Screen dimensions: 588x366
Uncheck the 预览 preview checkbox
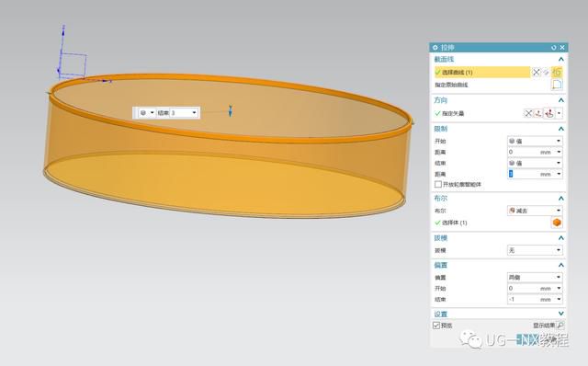436,326
